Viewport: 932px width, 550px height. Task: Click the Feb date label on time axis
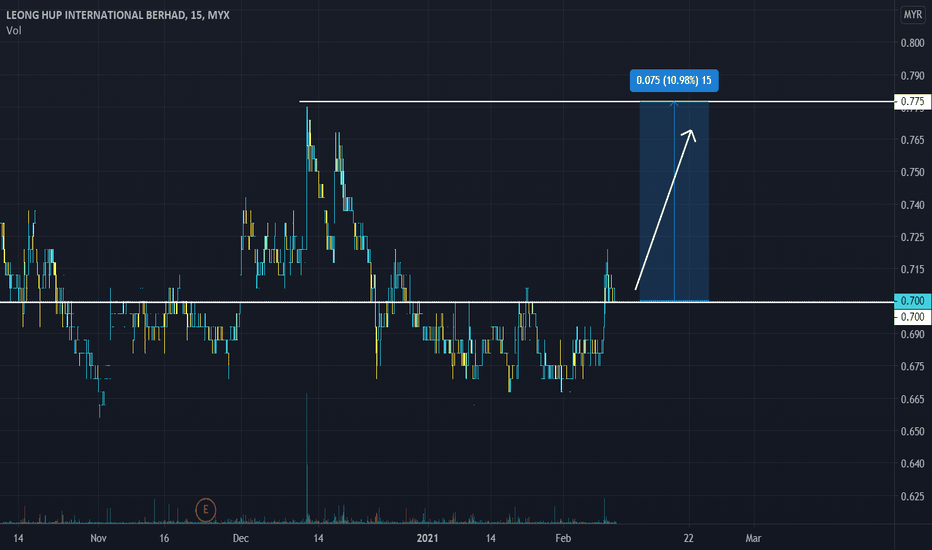563,538
